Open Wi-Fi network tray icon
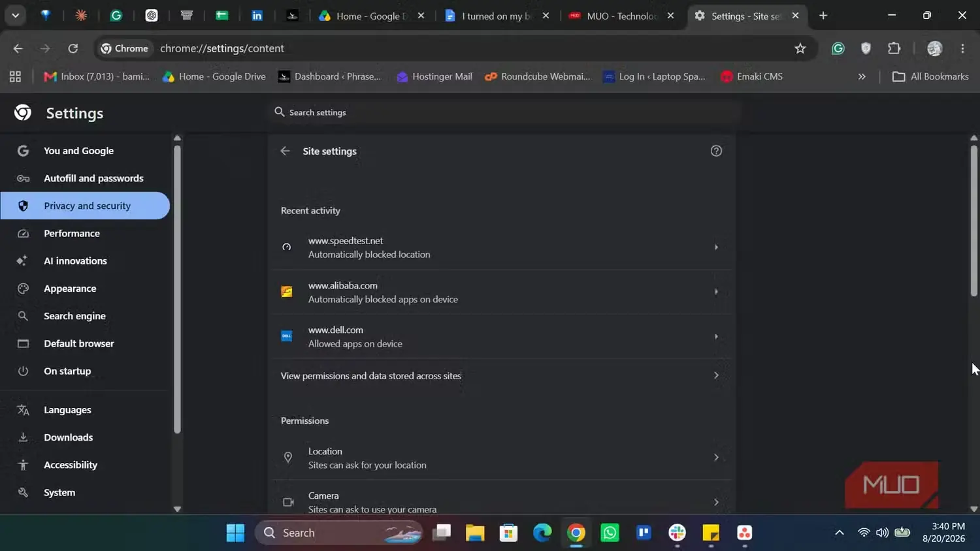Image resolution: width=980 pixels, height=551 pixels. 864,533
